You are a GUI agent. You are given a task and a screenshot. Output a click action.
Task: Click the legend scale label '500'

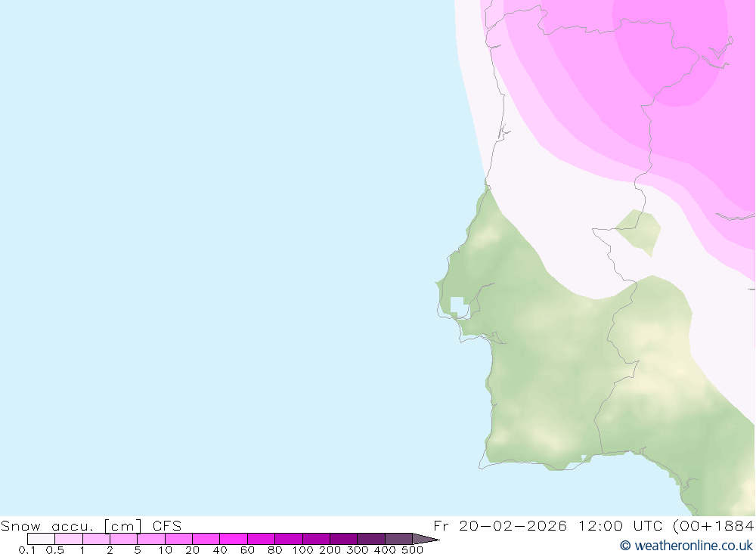(x=412, y=549)
